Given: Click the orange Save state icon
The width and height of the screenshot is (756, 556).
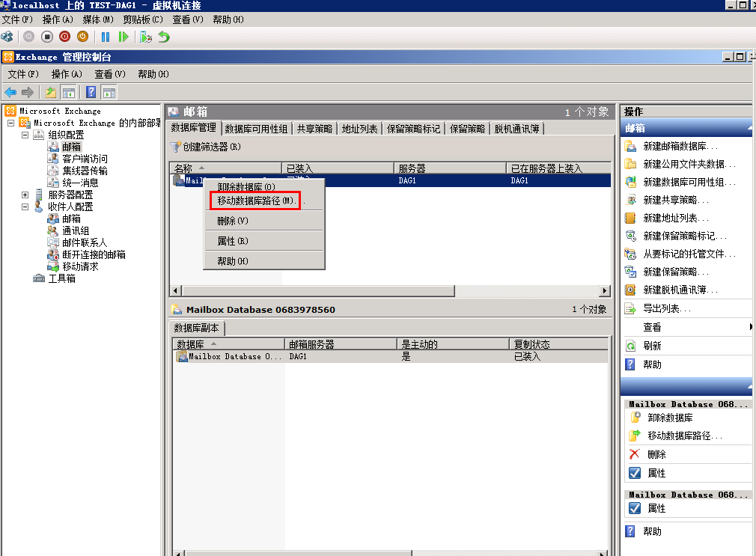Looking at the screenshot, I should (82, 37).
